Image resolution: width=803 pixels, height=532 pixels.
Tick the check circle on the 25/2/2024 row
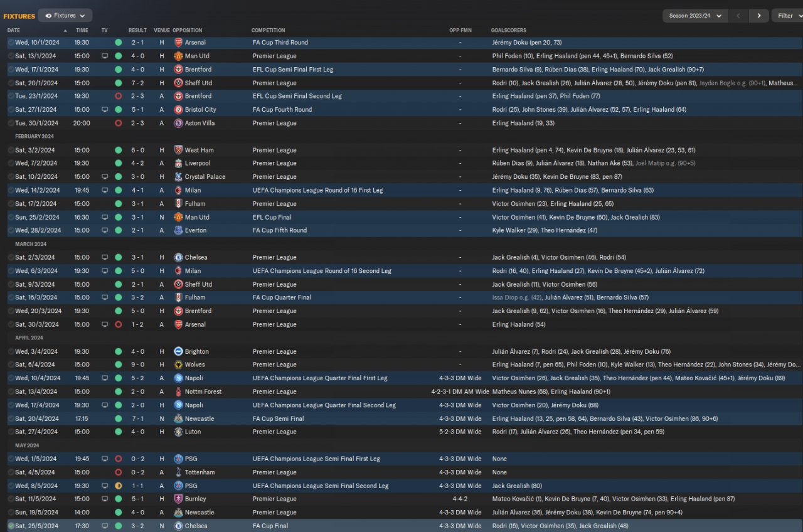(x=11, y=217)
